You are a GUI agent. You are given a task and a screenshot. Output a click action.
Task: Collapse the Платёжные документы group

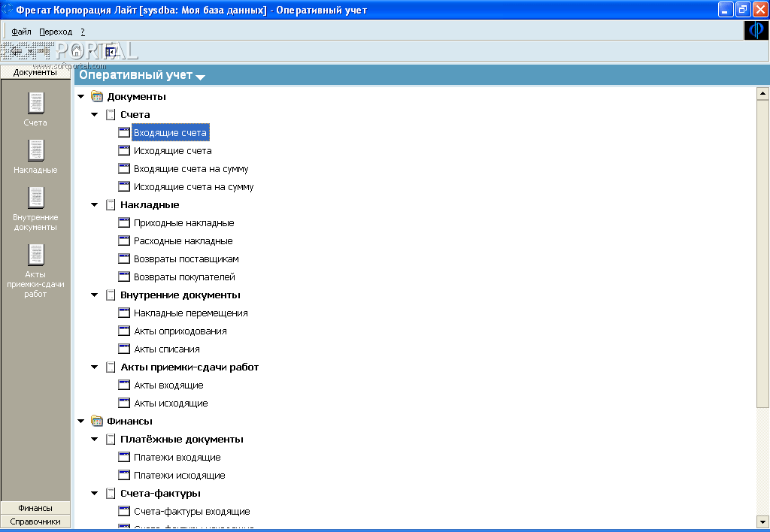point(94,440)
